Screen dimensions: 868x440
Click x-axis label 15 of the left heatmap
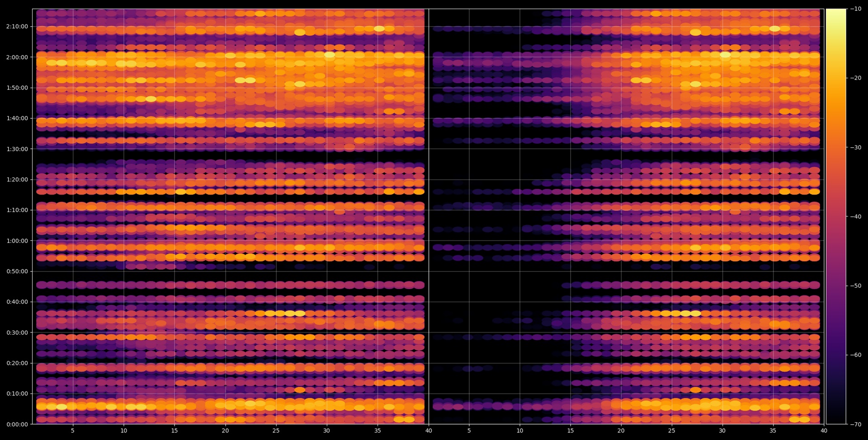[x=175, y=431]
